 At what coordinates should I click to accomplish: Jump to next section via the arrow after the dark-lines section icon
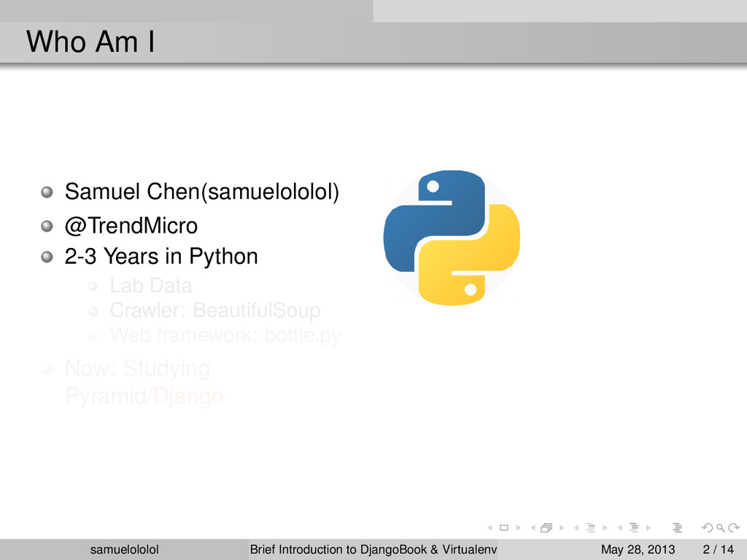(x=649, y=528)
